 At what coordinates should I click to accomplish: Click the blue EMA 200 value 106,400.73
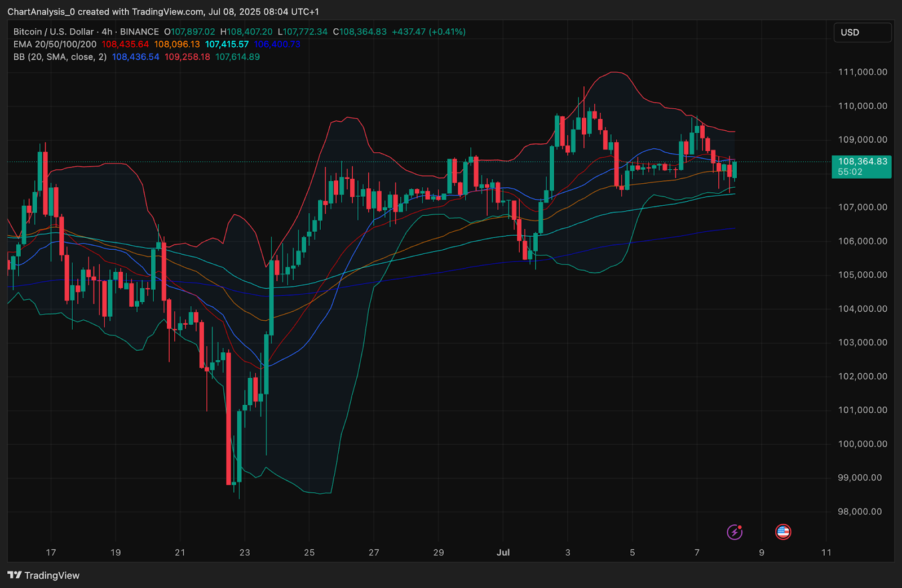tap(277, 45)
